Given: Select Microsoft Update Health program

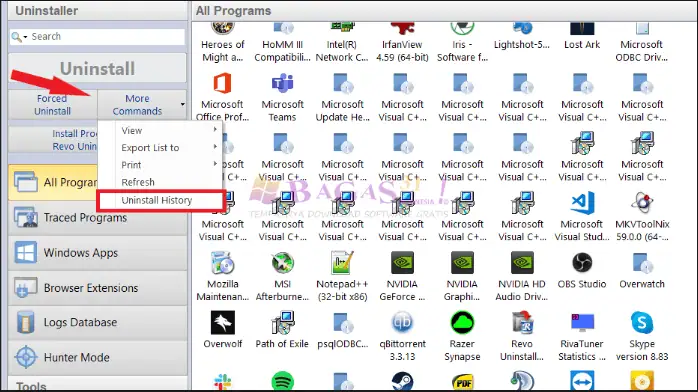Looking at the screenshot, I should tap(342, 84).
